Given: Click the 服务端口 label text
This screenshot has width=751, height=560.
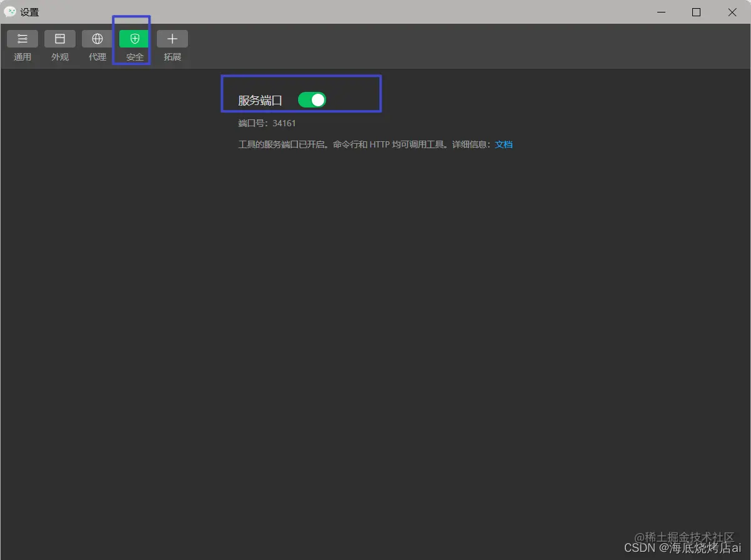Looking at the screenshot, I should [260, 100].
